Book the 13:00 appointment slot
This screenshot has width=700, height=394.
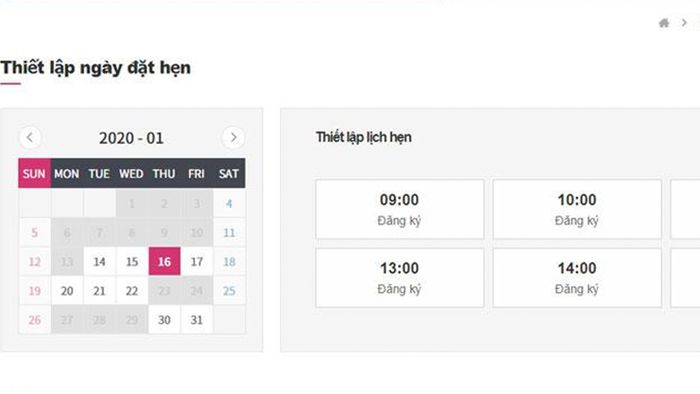[x=400, y=278]
